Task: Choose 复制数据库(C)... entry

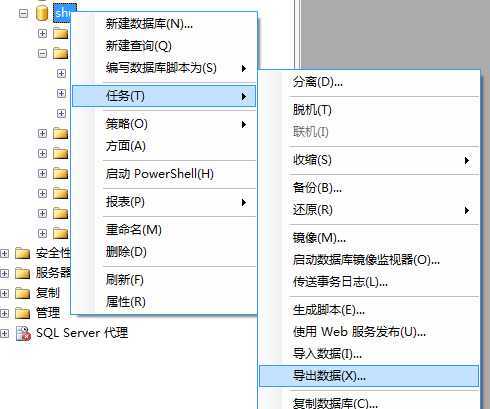Action: [369, 402]
